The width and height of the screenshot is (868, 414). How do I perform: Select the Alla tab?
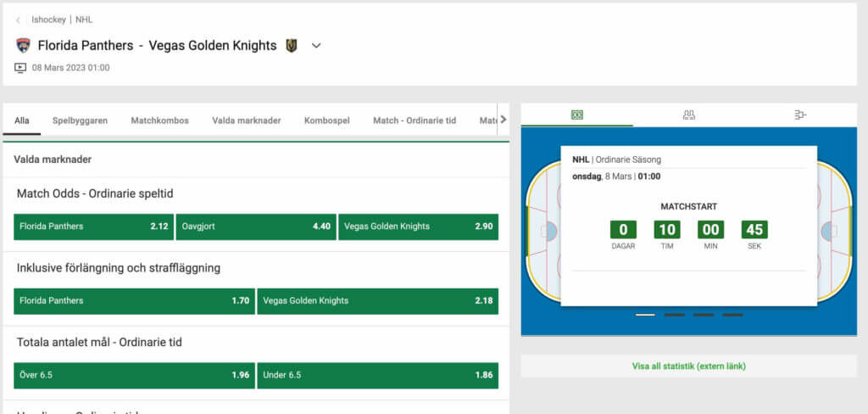(x=22, y=120)
